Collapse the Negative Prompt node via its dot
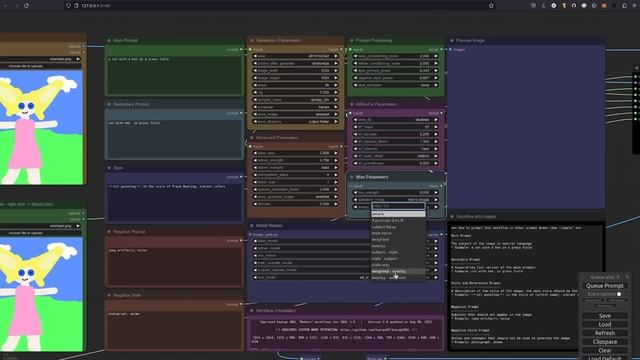This screenshot has width=640, height=360. (109, 231)
